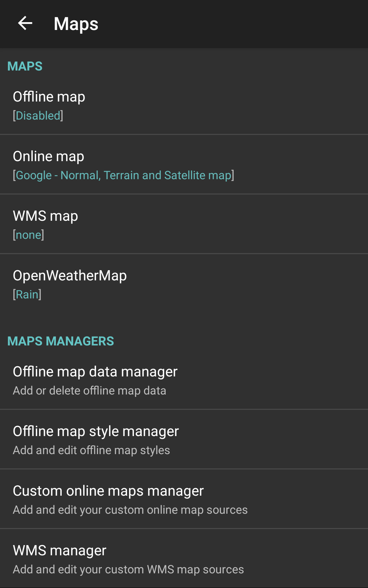Tap the back arrow icon
This screenshot has height=588, width=368.
(25, 24)
